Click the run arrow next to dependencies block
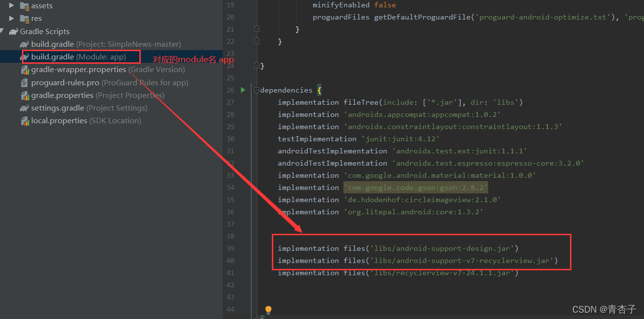Viewport: 644px width, 319px height. tap(243, 90)
